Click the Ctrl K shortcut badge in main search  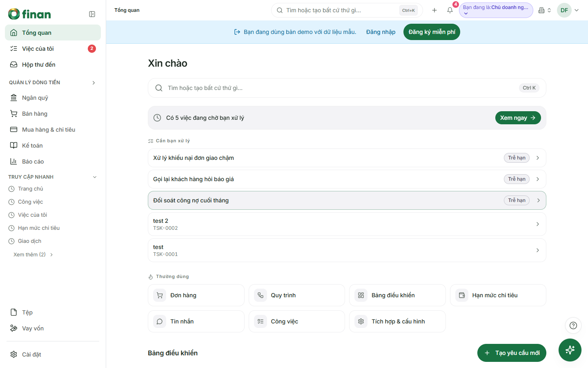pos(529,88)
